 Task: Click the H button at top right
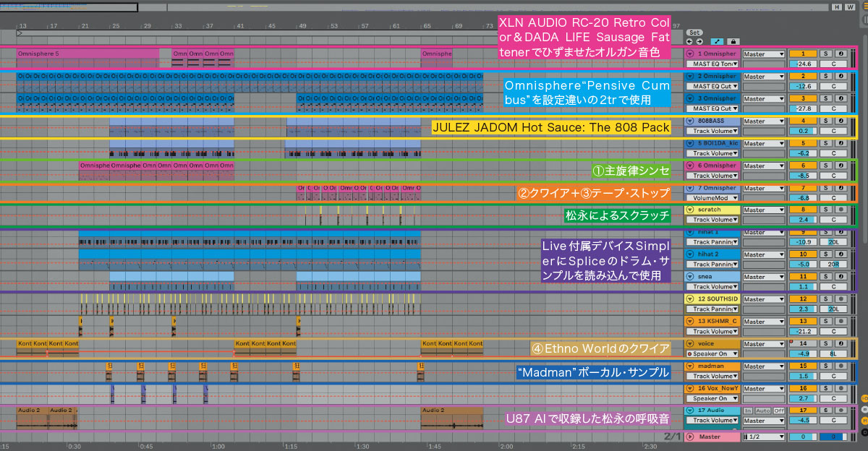[x=837, y=7]
